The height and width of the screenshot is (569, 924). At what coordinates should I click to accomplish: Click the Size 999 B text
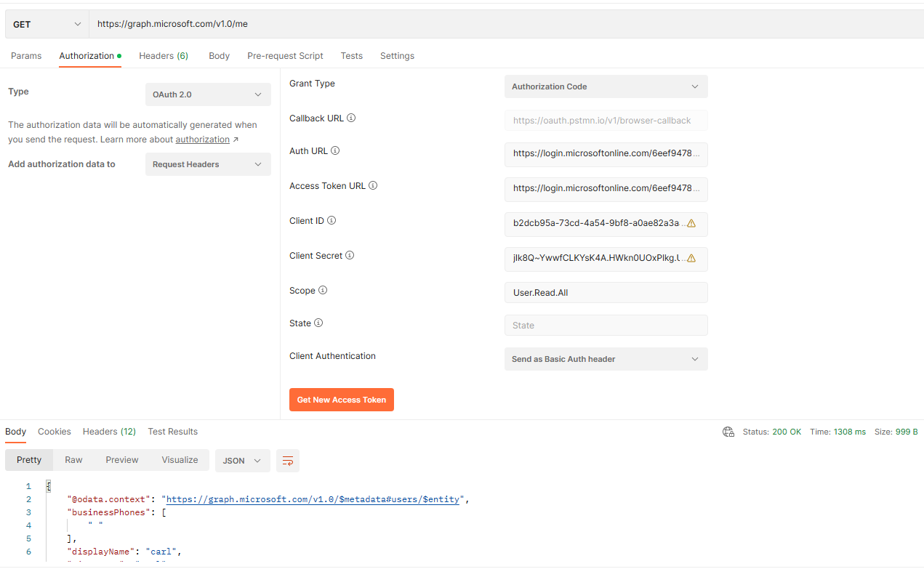(896, 432)
